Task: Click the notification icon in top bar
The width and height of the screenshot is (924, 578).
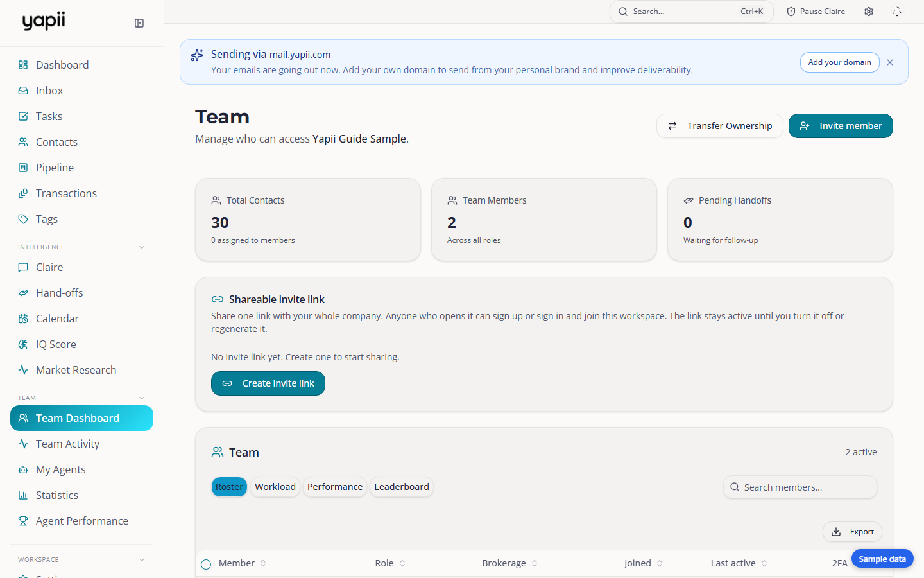Action: [x=897, y=12]
